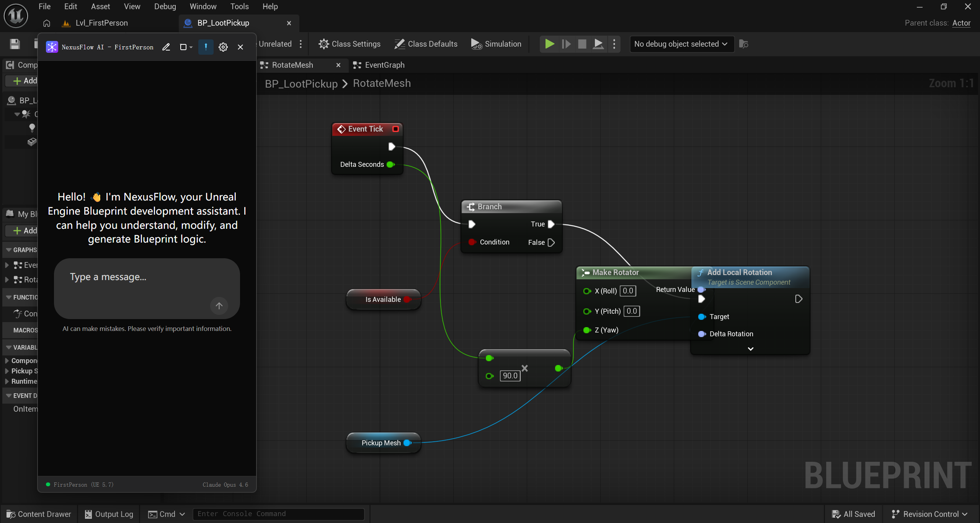Click the multiply node 90.0 value field

(510, 376)
